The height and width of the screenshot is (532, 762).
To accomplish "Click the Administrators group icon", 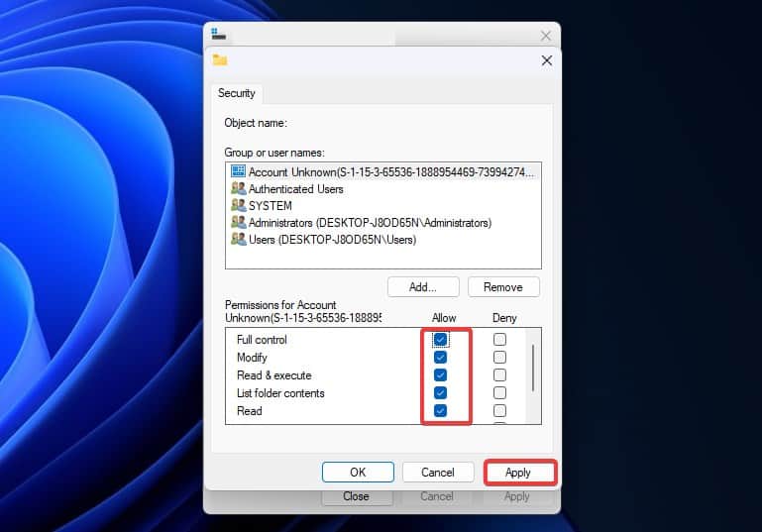I will 238,223.
